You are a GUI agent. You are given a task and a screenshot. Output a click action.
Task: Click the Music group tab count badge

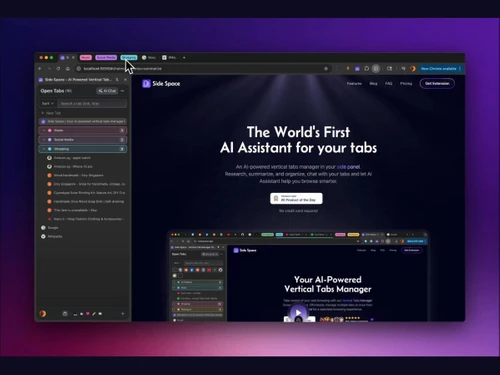point(122,130)
